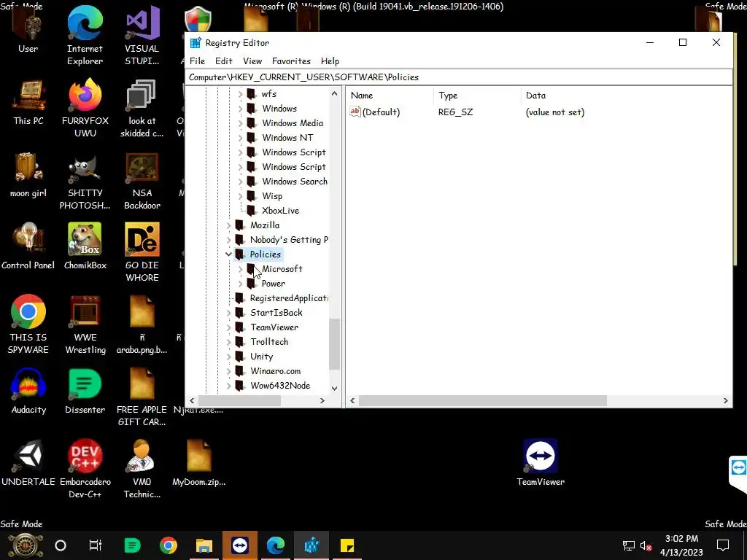Click the muted volume tray icon
This screenshot has width=747, height=560.
click(646, 545)
